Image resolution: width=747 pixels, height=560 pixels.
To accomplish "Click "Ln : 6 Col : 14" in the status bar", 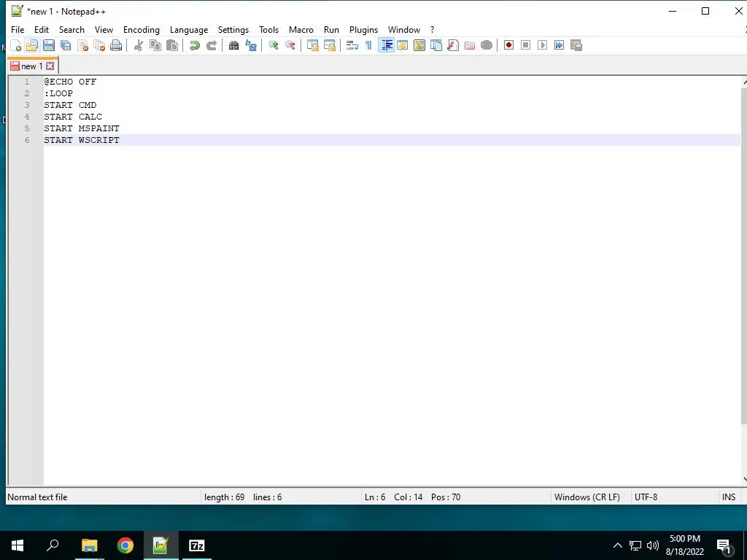I will (393, 497).
